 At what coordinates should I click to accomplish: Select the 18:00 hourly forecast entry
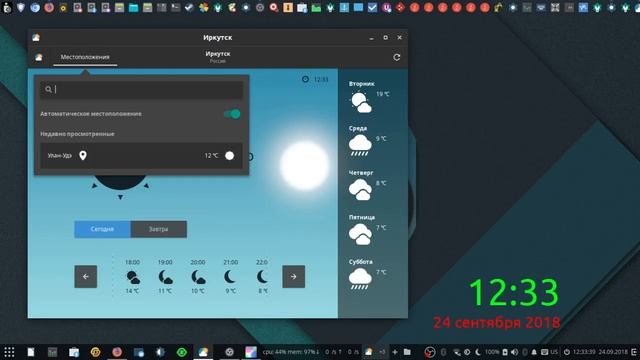coord(132,276)
